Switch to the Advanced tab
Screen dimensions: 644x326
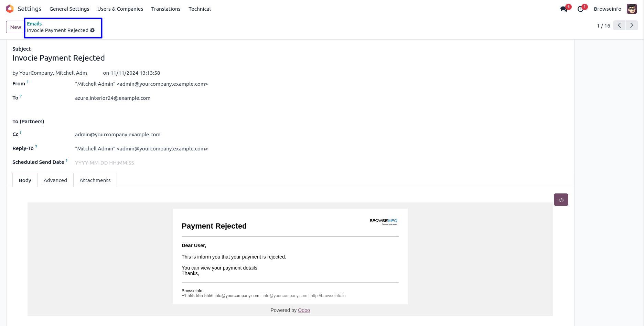[55, 180]
